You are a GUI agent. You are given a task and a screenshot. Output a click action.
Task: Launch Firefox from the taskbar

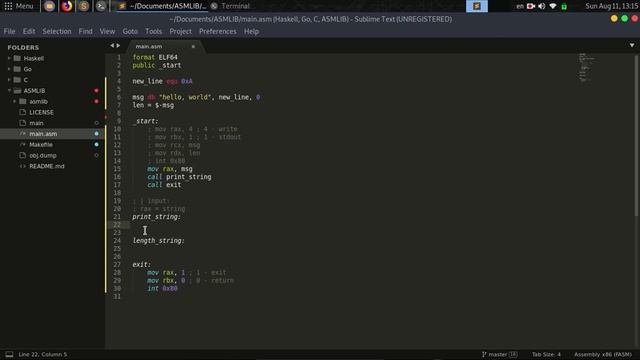point(67,6)
